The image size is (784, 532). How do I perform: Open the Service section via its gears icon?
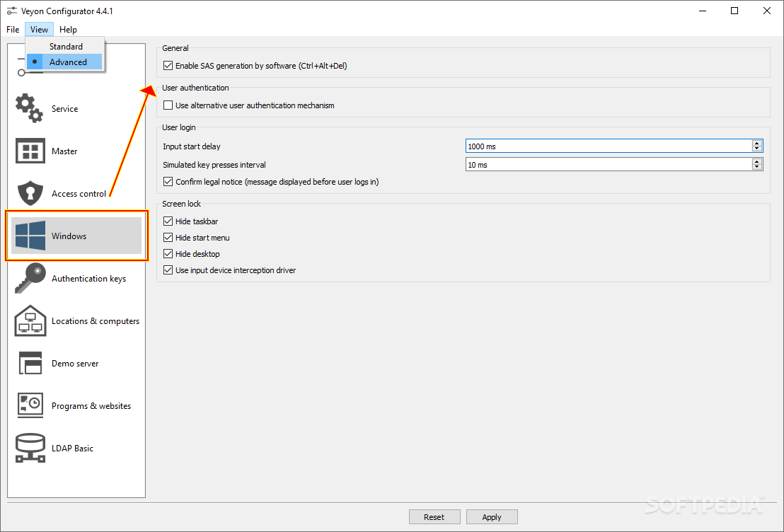point(29,108)
